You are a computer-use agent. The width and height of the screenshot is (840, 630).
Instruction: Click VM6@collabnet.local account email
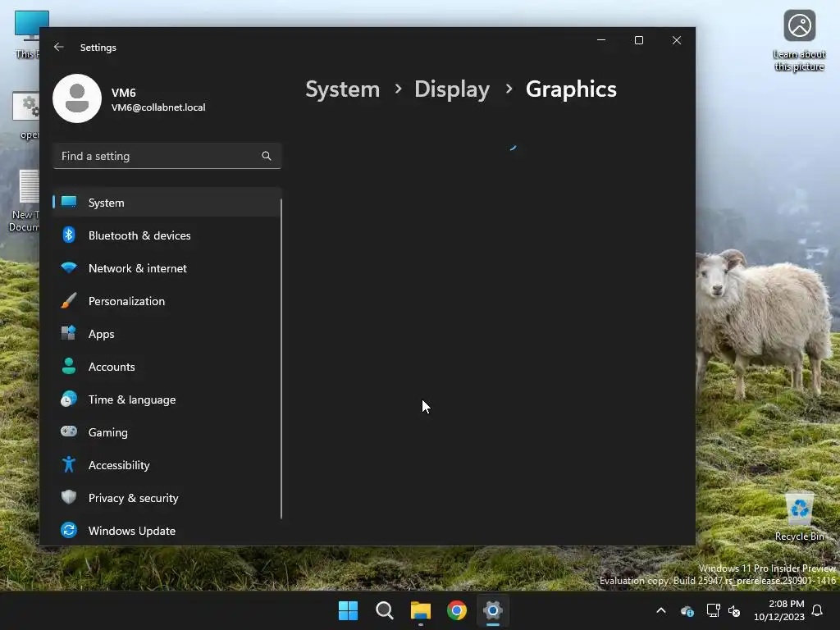click(x=158, y=107)
